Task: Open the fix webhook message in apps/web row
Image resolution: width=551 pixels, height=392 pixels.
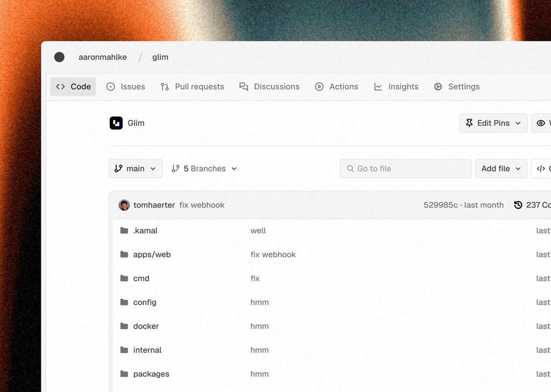Action: pyautogui.click(x=273, y=254)
